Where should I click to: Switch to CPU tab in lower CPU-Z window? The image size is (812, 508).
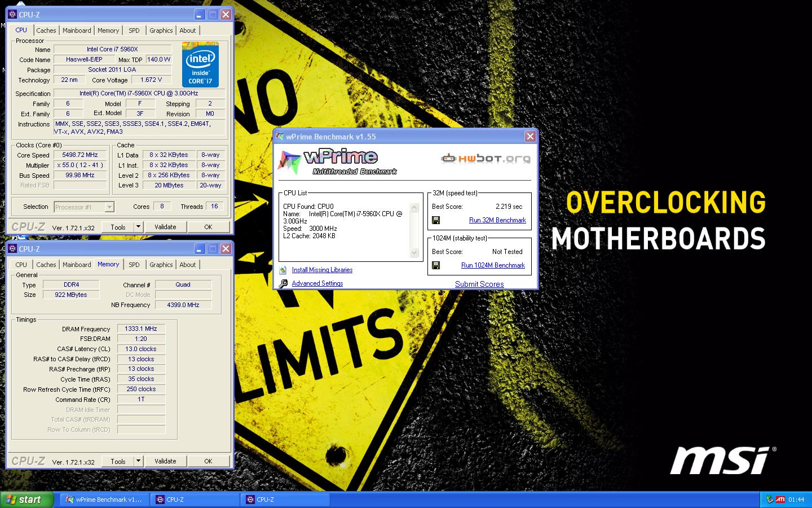point(21,265)
